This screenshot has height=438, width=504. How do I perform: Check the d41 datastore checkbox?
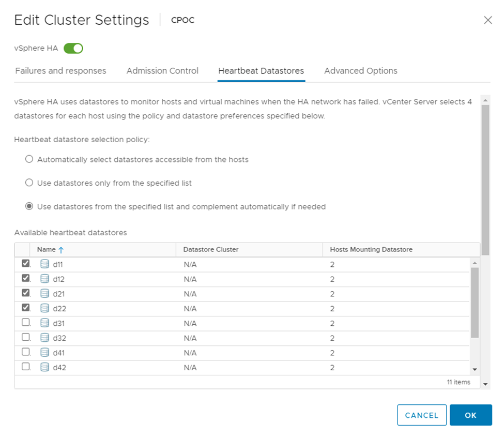[26, 353]
